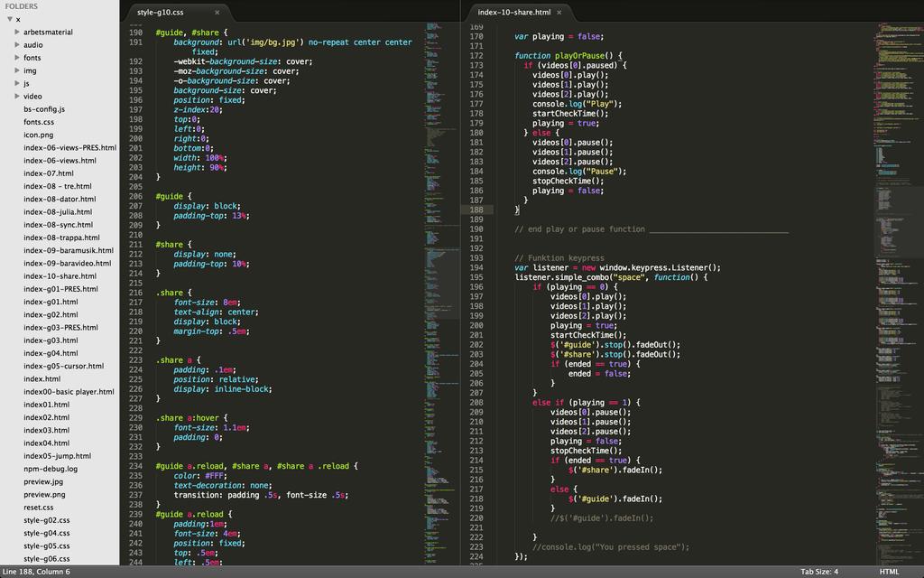This screenshot has height=578, width=924.
Task: Open index-g05-cursor.html file
Action: (64, 367)
